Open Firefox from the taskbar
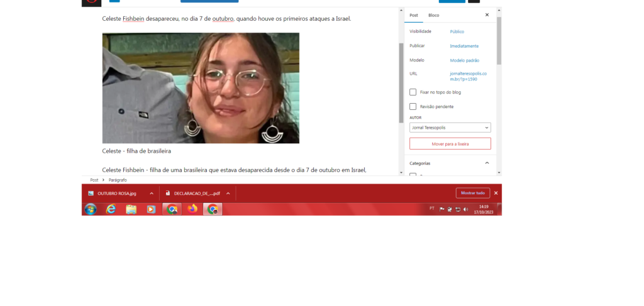Screen dimensions: 644x306 point(192,209)
